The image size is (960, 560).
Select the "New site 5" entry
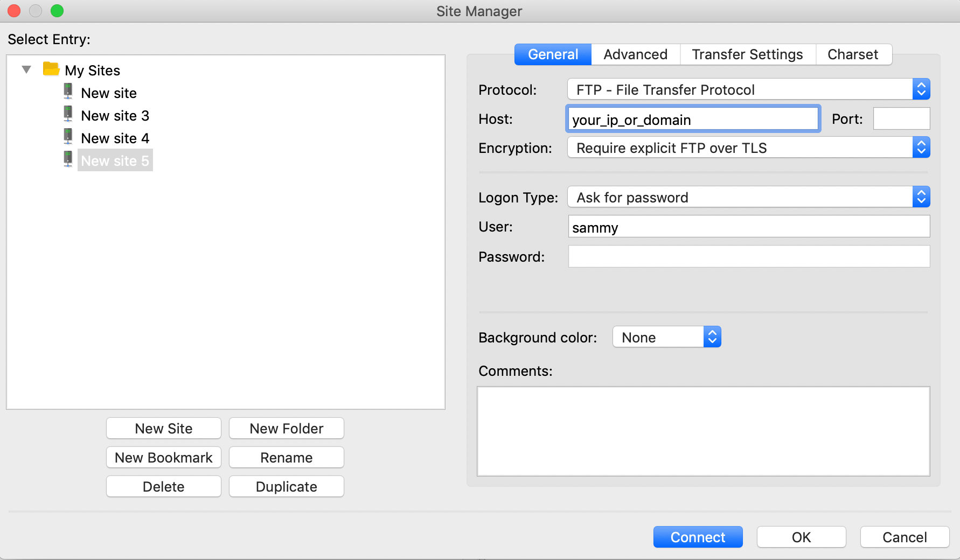point(115,160)
